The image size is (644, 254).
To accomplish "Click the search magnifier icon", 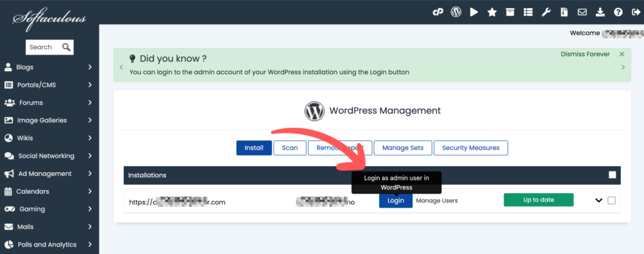I will tap(66, 47).
